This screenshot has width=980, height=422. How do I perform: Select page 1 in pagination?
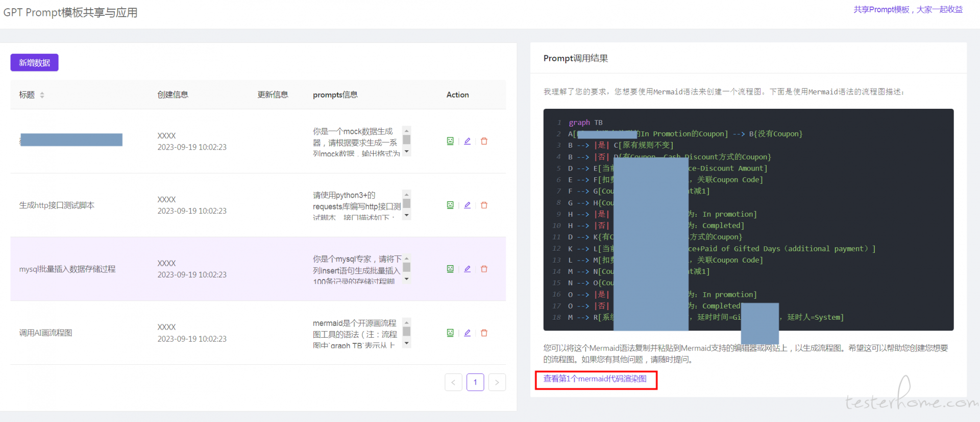click(475, 382)
